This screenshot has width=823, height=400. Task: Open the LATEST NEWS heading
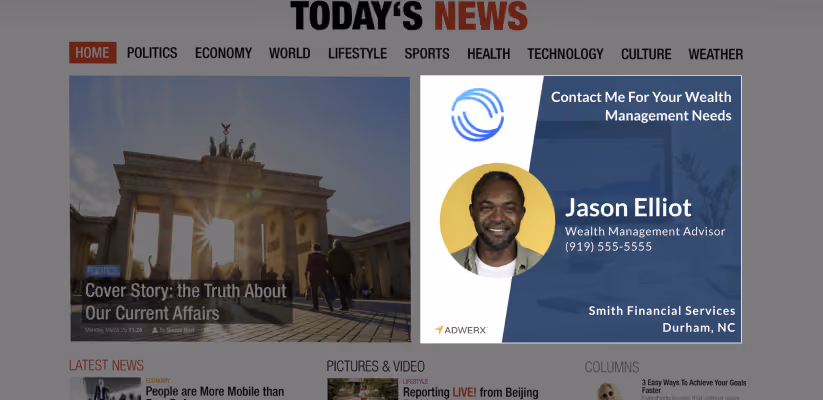click(107, 365)
